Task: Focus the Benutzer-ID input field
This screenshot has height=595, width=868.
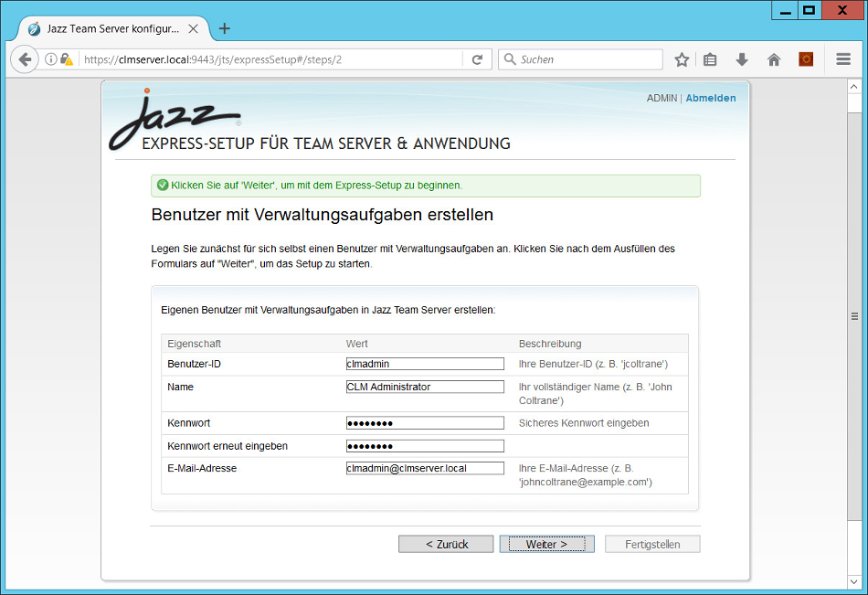Action: (425, 364)
